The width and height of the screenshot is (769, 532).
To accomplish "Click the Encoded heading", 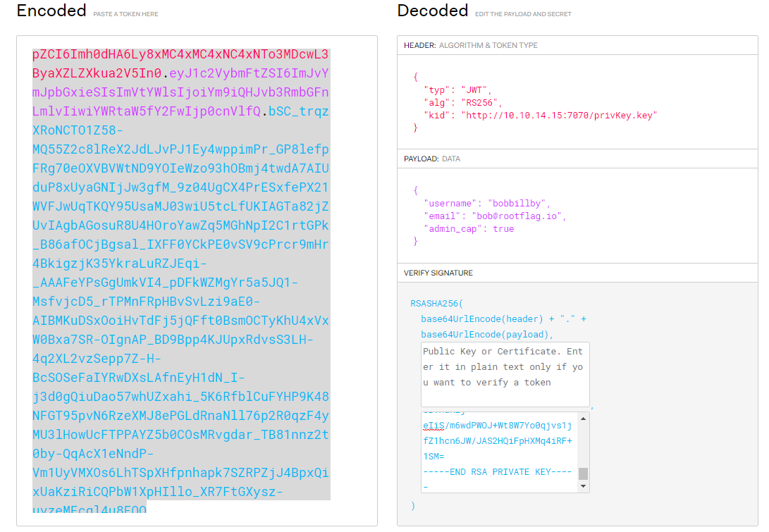I will click(51, 11).
